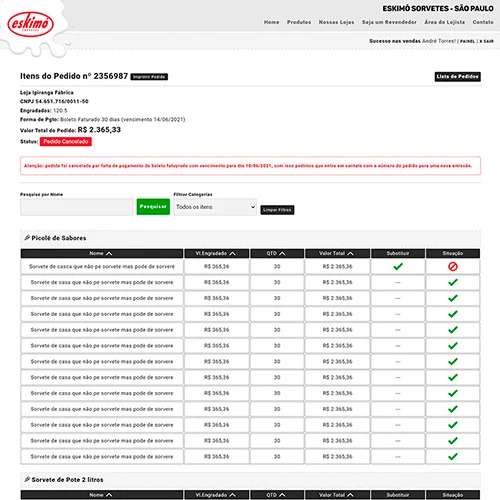Click the green Substituir checkmark in first row
500x500 pixels.
click(x=398, y=266)
